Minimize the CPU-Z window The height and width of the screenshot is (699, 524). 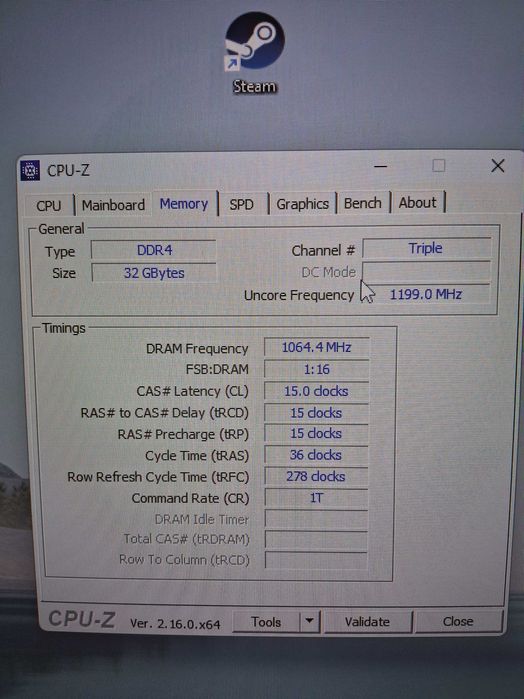(380, 167)
